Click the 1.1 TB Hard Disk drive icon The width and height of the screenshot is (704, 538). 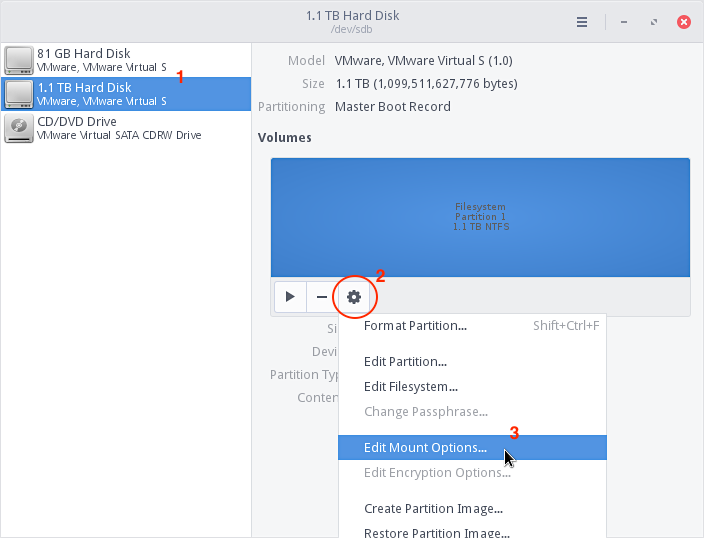click(19, 94)
